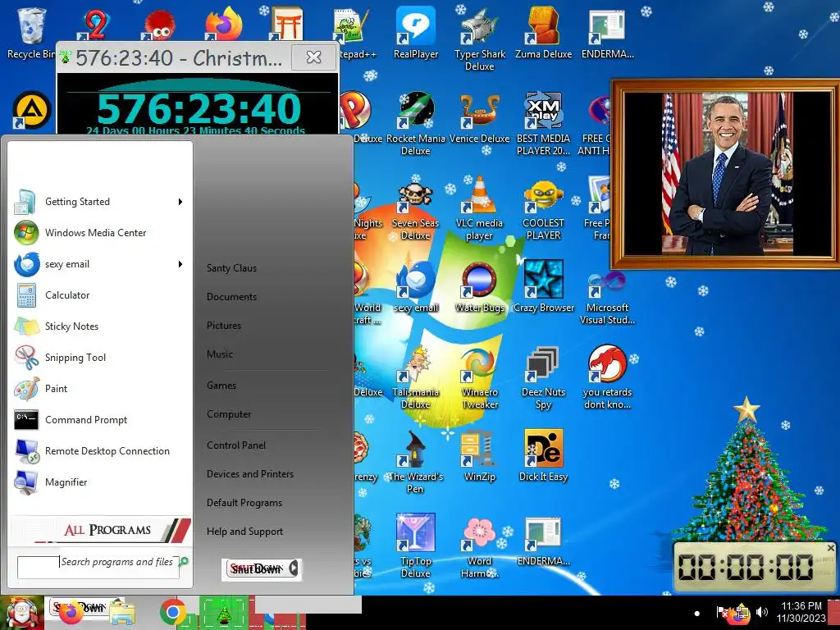The image size is (840, 630).
Task: Open BEST MEDIA PLAYER XMplay shortcut
Action: [x=543, y=124]
